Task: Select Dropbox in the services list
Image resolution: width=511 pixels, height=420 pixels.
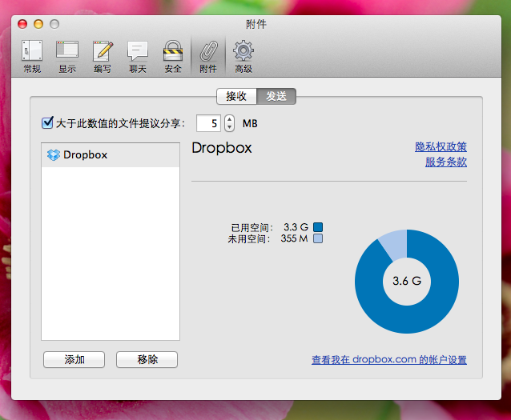Action: point(111,155)
